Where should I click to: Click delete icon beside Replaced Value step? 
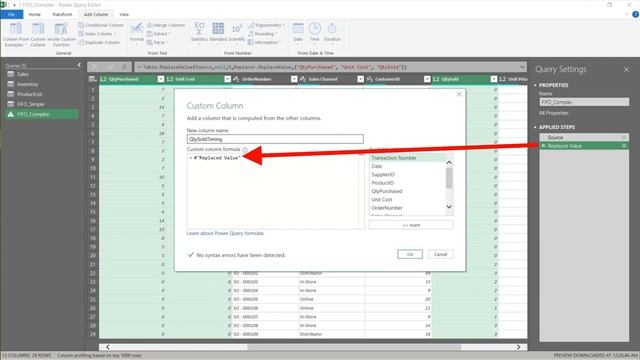pos(543,146)
